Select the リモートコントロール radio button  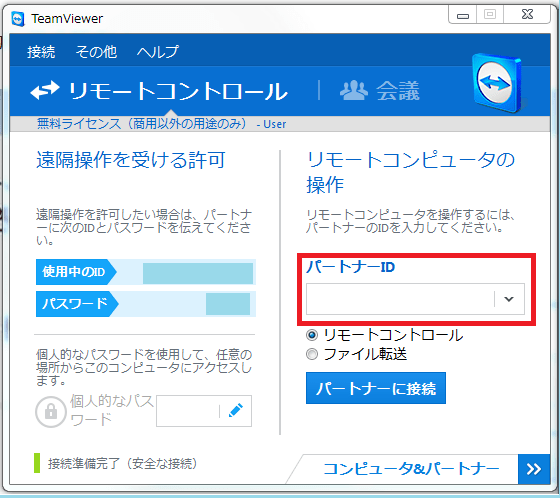pos(312,335)
